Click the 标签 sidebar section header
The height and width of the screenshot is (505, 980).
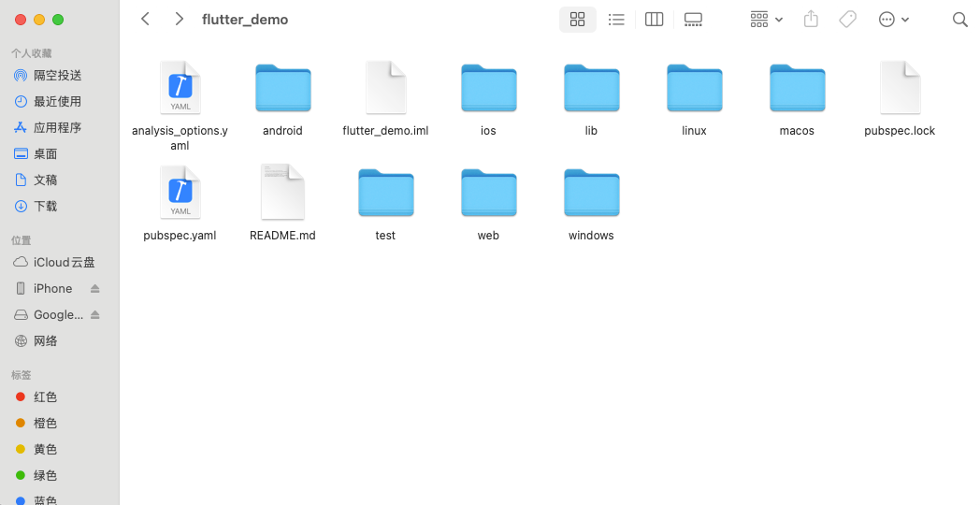click(21, 376)
